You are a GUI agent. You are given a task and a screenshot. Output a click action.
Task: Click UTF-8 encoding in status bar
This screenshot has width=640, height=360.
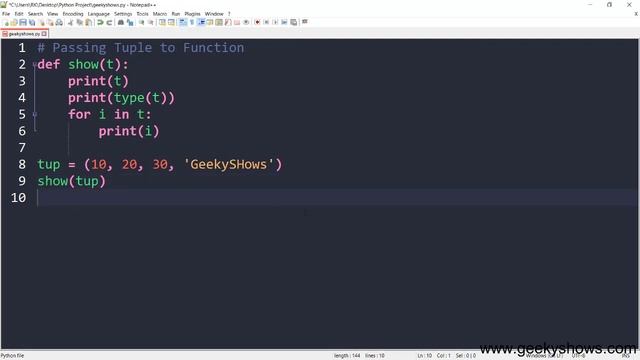(578, 356)
